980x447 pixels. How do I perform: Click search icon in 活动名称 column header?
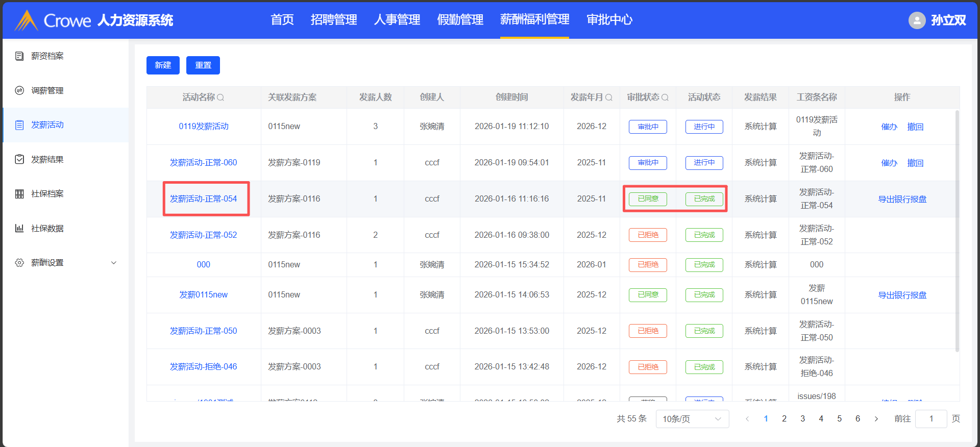click(x=220, y=97)
